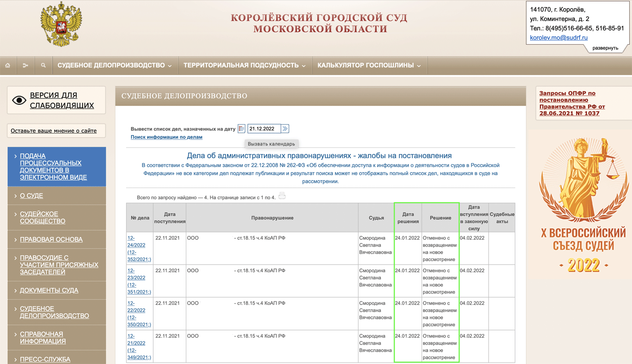This screenshot has width=632, height=364.
Task: Open the sitemap icon in navigation bar
Action: pyautogui.click(x=25, y=65)
